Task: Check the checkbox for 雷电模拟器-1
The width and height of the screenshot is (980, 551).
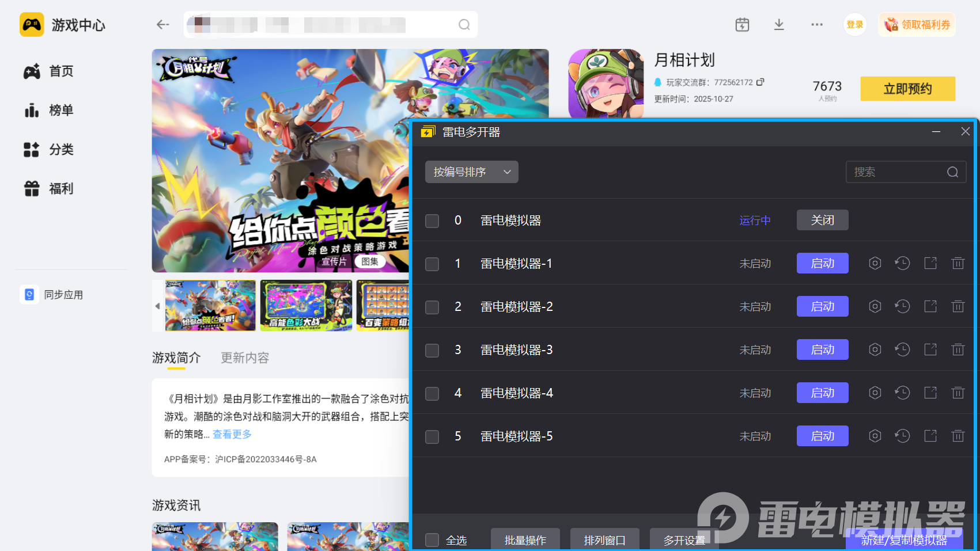Action: 432,264
